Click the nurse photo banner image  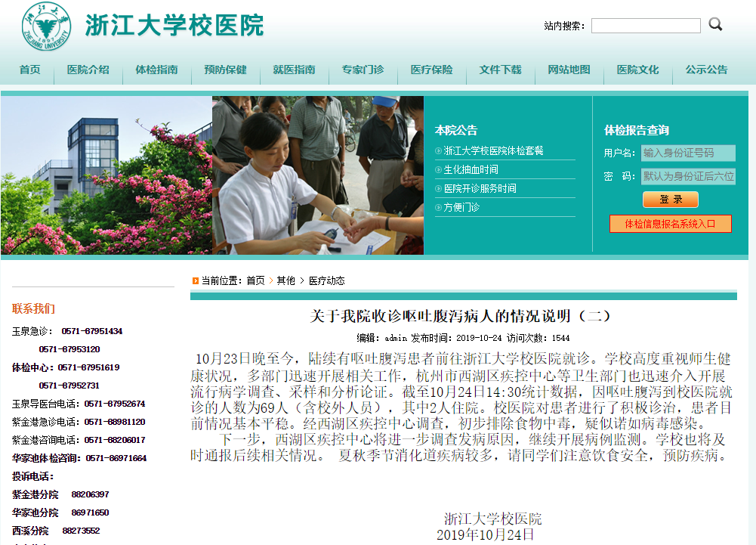[x=317, y=175]
